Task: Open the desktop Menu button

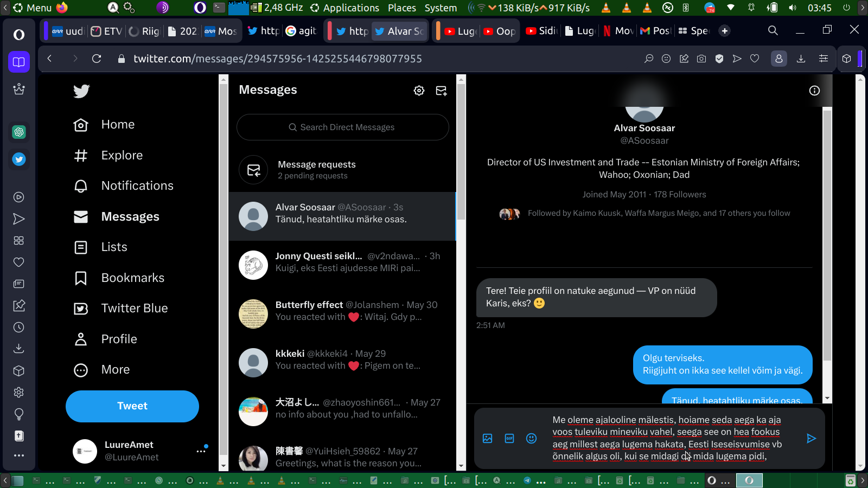Action: (33, 8)
